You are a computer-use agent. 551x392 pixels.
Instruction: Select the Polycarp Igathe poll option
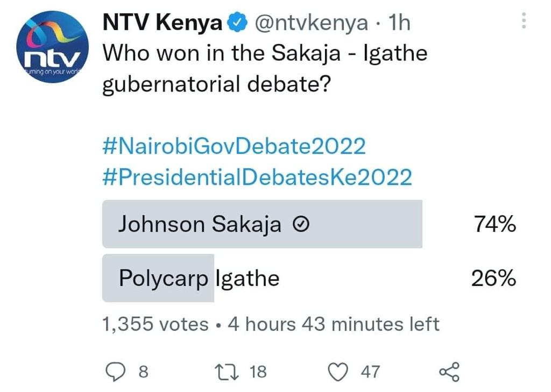(199, 279)
